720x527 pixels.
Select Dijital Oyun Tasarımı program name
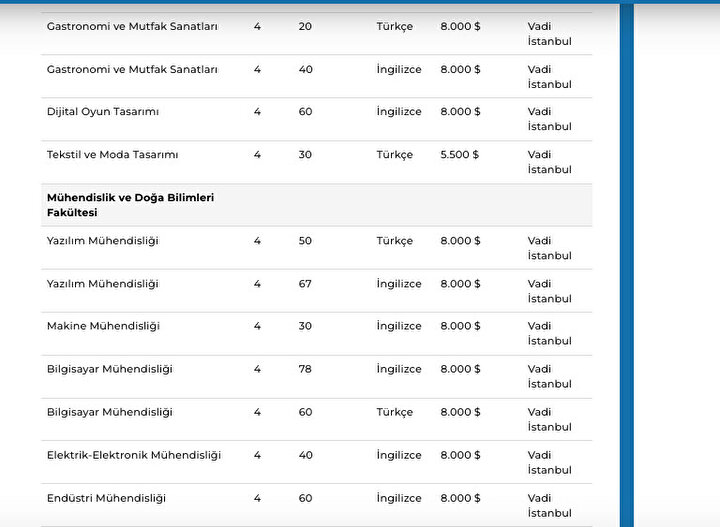103,112
